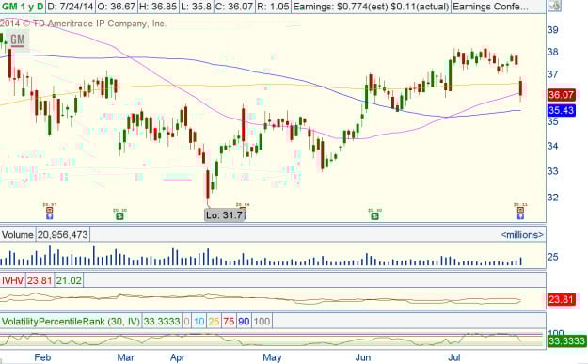Click the Jun label on time axis
This screenshot has width=588, height=364.
[x=362, y=357]
